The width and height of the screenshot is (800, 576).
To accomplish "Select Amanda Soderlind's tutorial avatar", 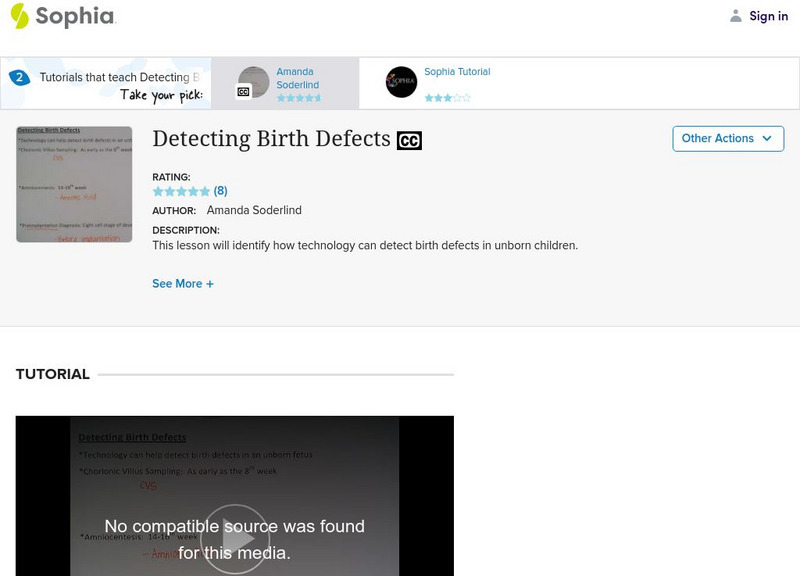I will tap(254, 82).
